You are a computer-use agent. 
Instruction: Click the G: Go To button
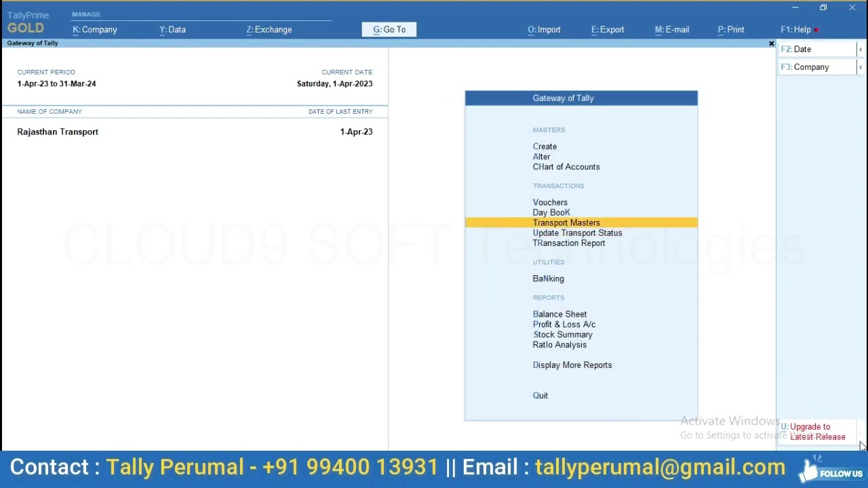coord(389,30)
